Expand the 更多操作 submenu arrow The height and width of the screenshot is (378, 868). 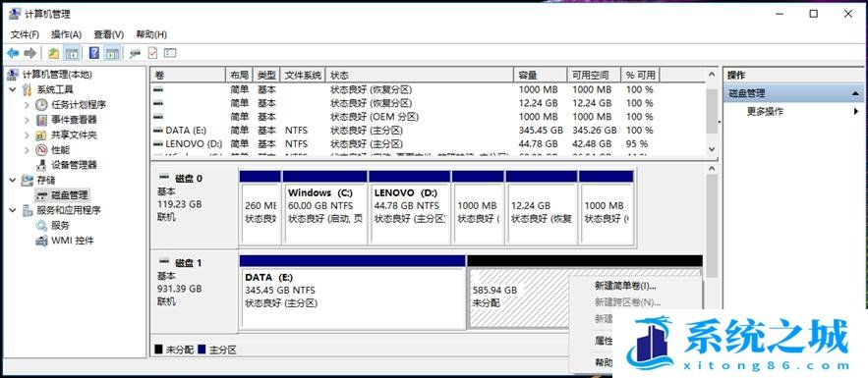856,111
